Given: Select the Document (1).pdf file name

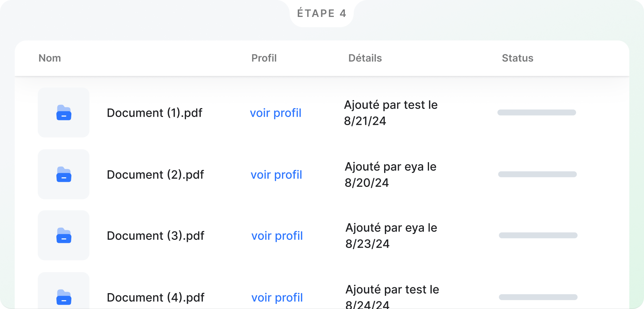Looking at the screenshot, I should pos(155,113).
